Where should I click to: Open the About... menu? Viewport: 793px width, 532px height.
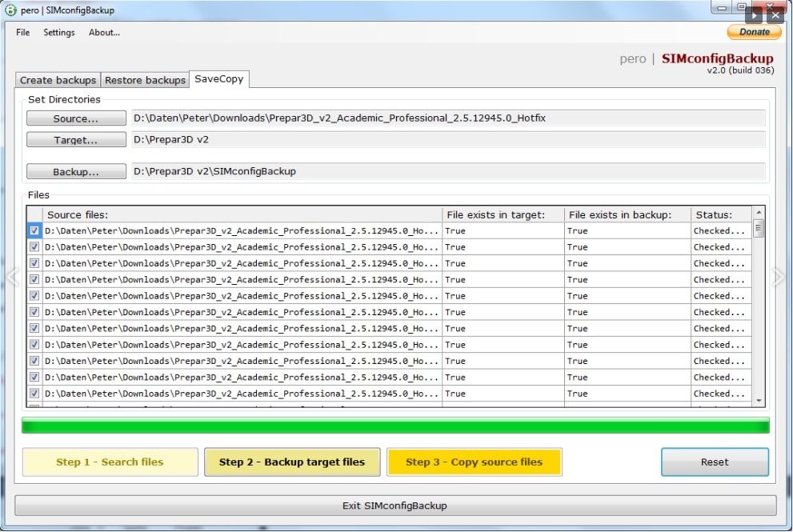(104, 33)
